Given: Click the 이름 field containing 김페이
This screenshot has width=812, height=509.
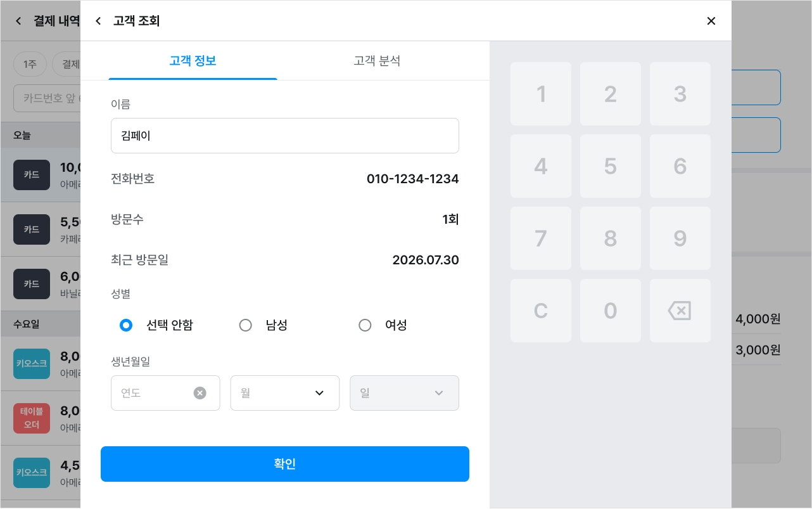Looking at the screenshot, I should coord(285,136).
